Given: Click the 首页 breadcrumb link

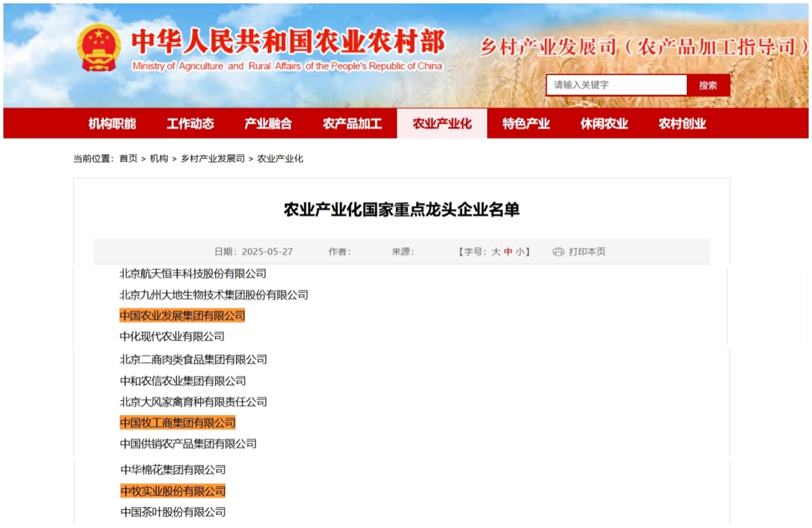Looking at the screenshot, I should click(x=128, y=158).
